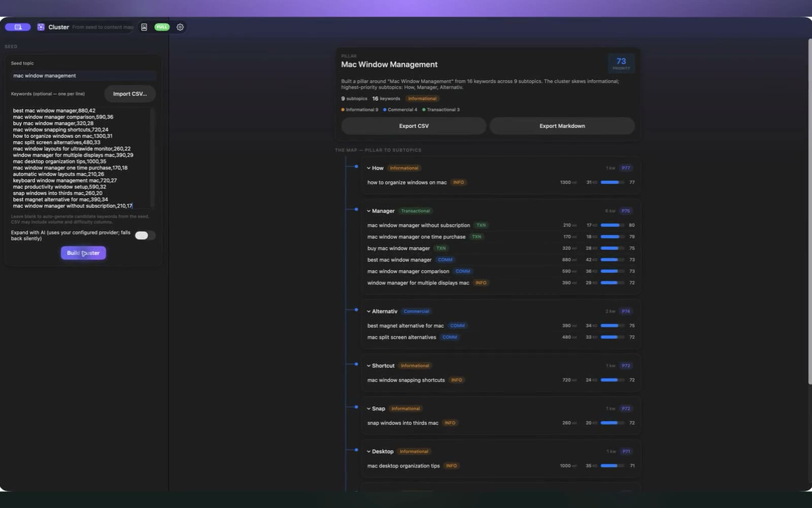Click the P74 priority badge on Alternativ
This screenshot has height=508, width=812.
tap(626, 311)
